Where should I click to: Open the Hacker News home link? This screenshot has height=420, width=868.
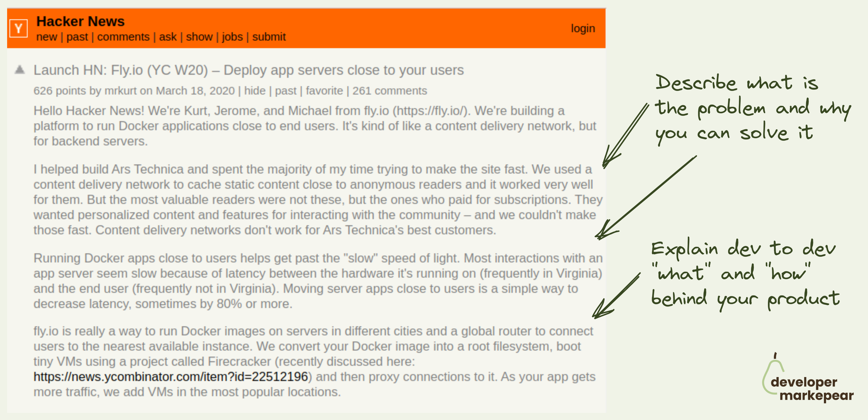tap(80, 21)
